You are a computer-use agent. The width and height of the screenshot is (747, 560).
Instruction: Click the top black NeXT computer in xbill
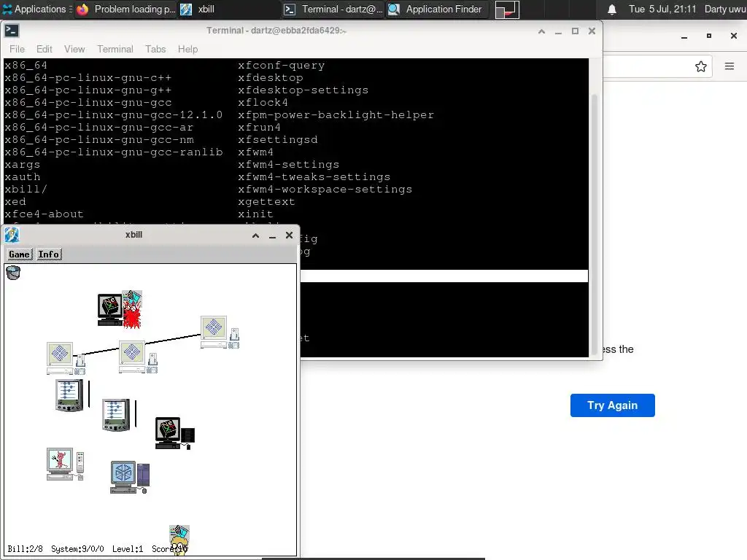pos(110,309)
